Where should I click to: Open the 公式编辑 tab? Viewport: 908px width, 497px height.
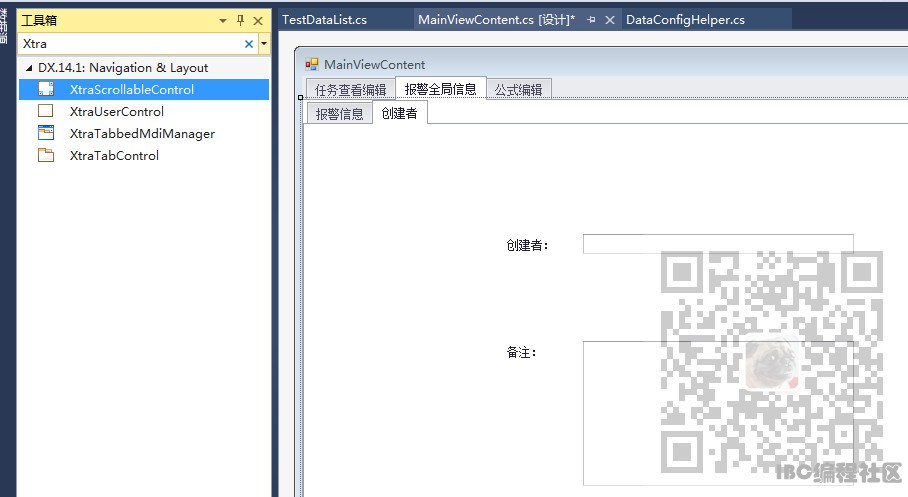click(519, 89)
